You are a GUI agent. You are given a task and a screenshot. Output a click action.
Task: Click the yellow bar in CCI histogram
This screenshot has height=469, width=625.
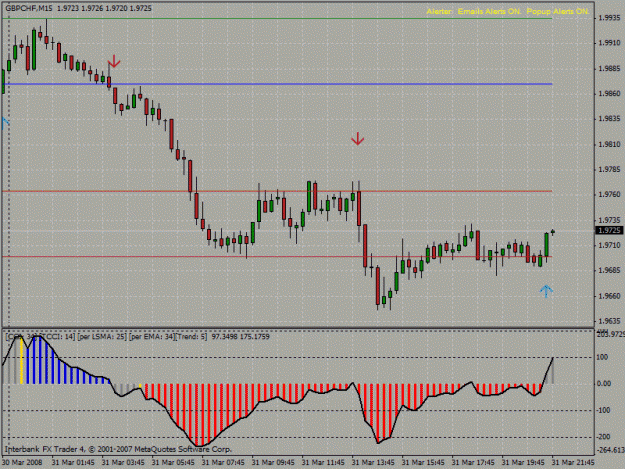pyautogui.click(x=22, y=361)
